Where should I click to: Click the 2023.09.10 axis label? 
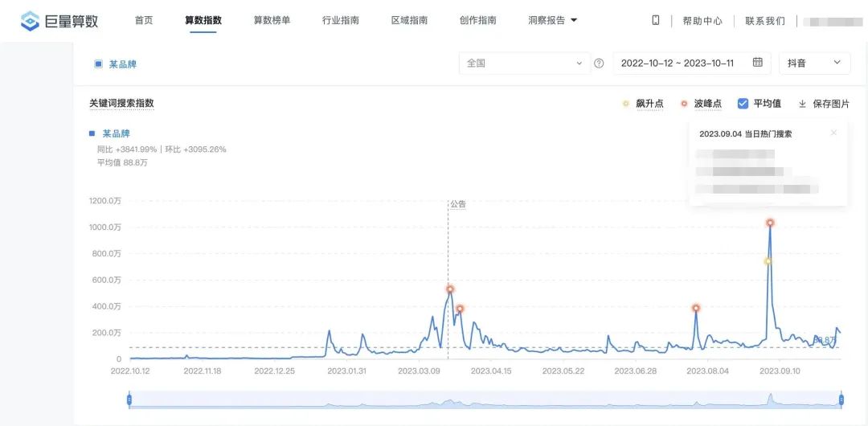(780, 371)
